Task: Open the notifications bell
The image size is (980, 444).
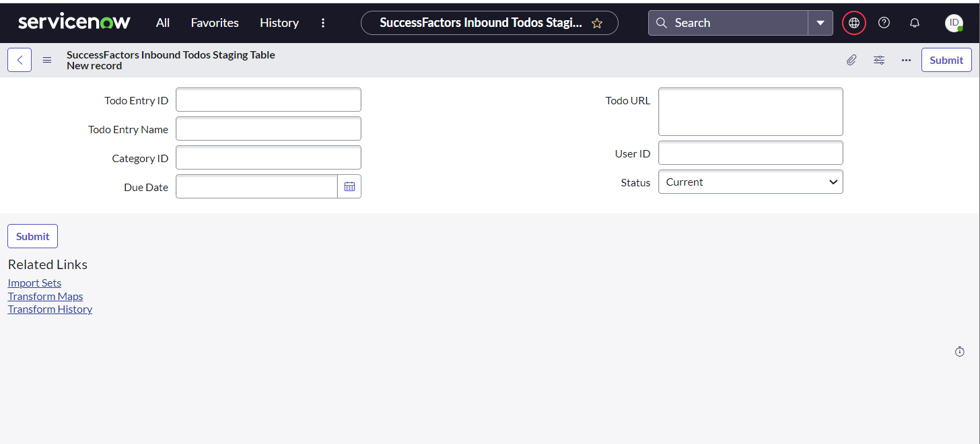Action: pyautogui.click(x=914, y=22)
